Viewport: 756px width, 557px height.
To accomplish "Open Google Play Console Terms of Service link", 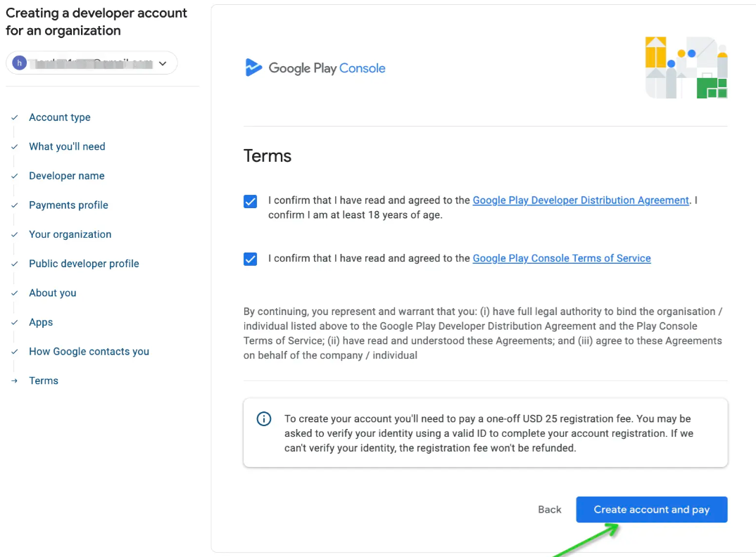I will pos(562,258).
